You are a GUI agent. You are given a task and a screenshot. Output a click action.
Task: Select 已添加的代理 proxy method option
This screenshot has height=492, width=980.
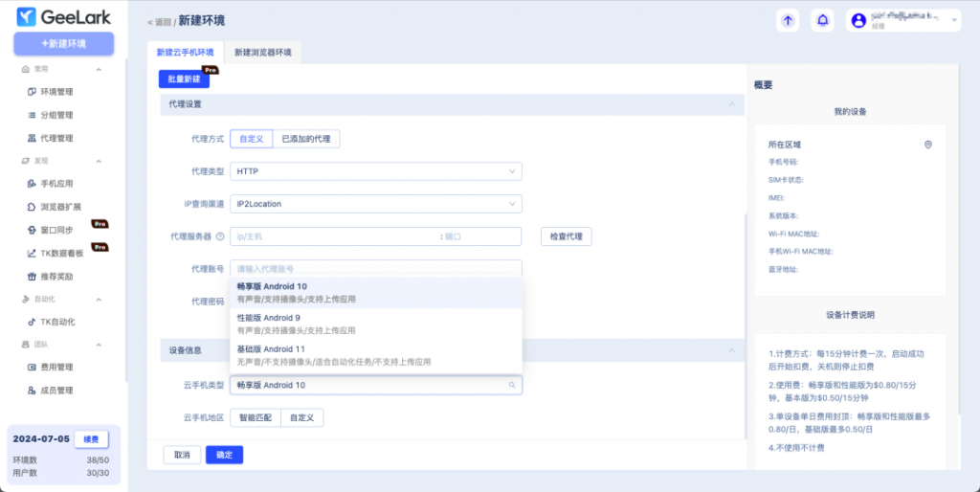(x=306, y=139)
